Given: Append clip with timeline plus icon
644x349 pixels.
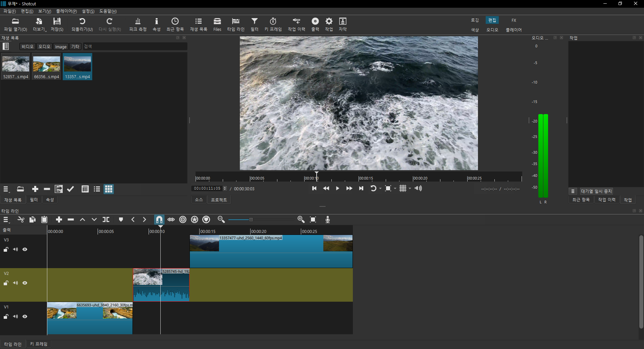Looking at the screenshot, I should [x=59, y=219].
